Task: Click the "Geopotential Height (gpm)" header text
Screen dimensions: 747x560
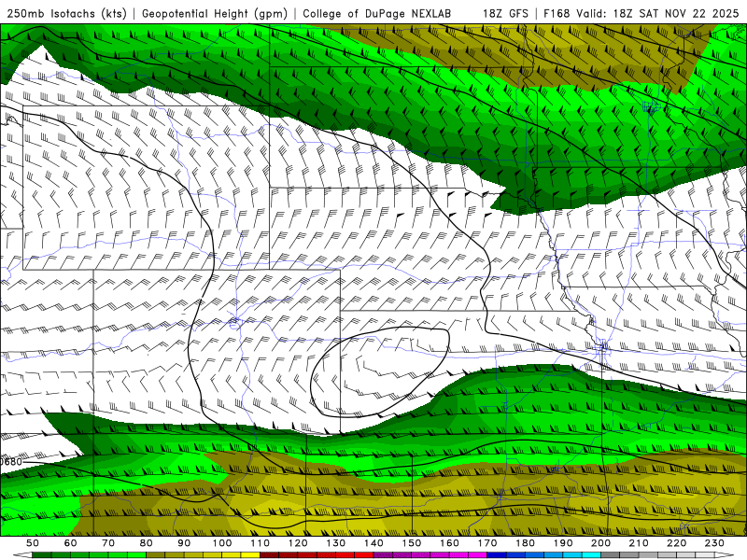Action: (215, 13)
